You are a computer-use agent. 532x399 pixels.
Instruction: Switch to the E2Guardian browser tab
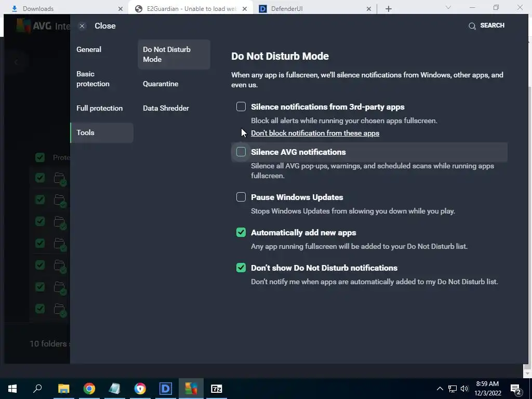[x=191, y=8]
